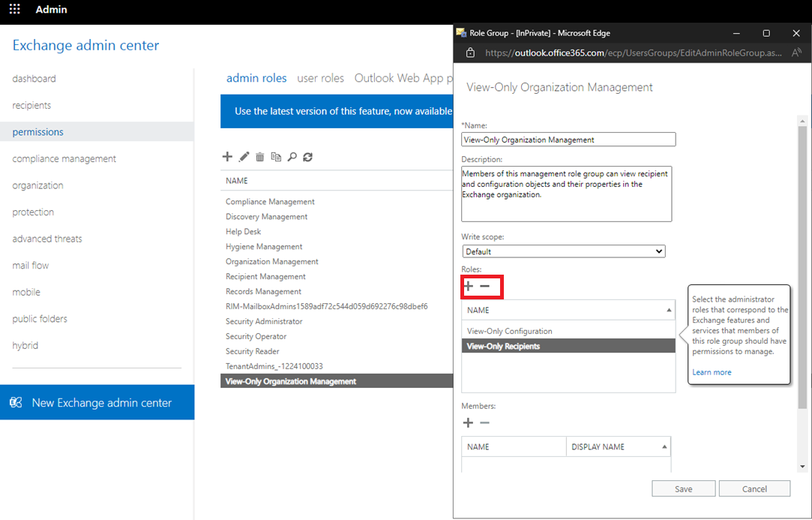Open the app launcher waffle icon

pos(14,9)
